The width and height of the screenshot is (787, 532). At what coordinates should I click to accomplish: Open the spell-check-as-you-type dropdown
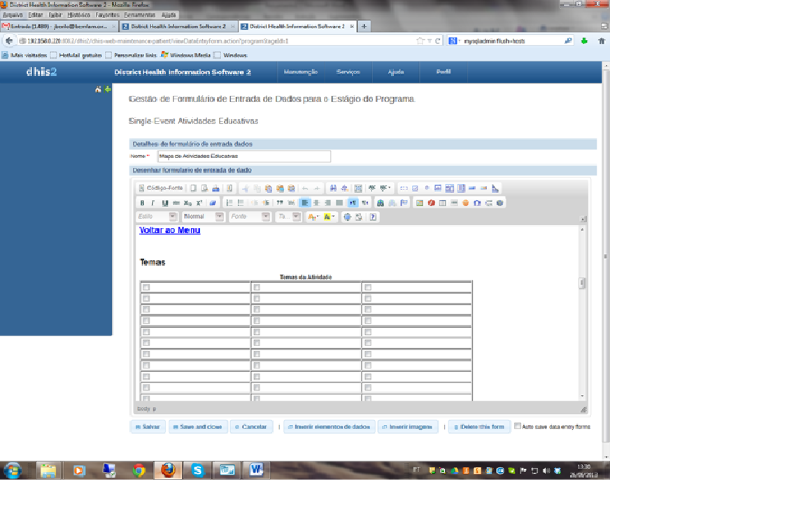(385, 189)
